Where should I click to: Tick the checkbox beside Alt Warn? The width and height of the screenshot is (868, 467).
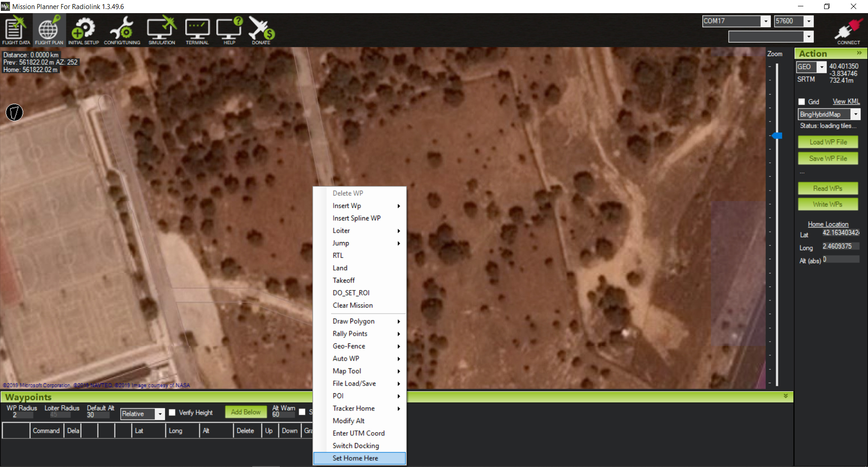(x=302, y=412)
